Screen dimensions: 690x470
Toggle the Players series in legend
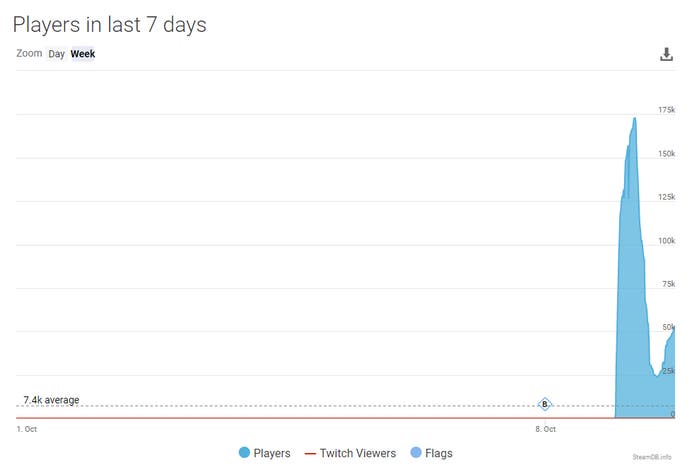tap(272, 453)
